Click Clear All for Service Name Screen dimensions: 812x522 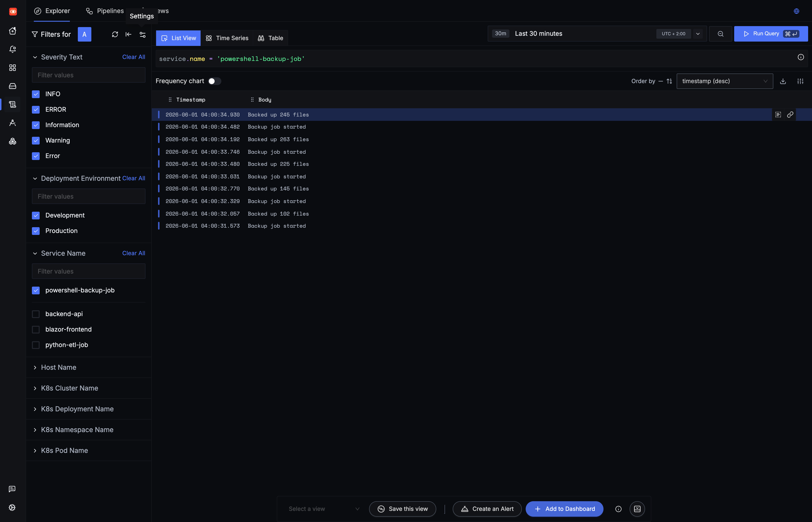(x=134, y=253)
